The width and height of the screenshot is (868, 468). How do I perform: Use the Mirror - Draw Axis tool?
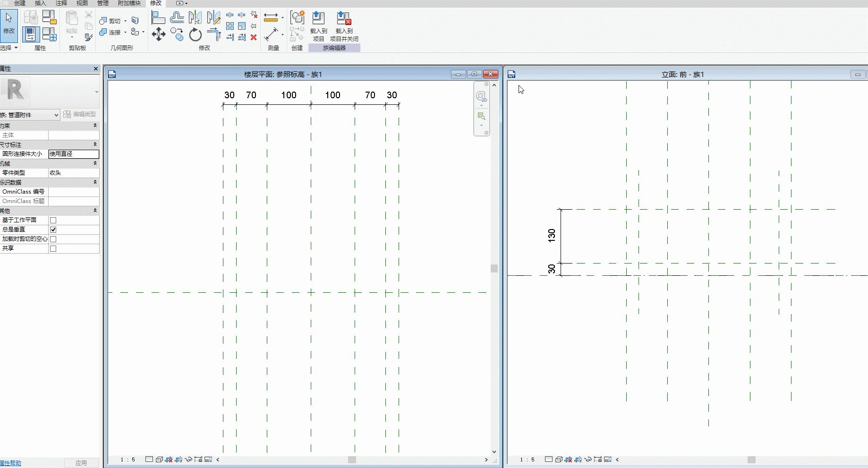[213, 17]
